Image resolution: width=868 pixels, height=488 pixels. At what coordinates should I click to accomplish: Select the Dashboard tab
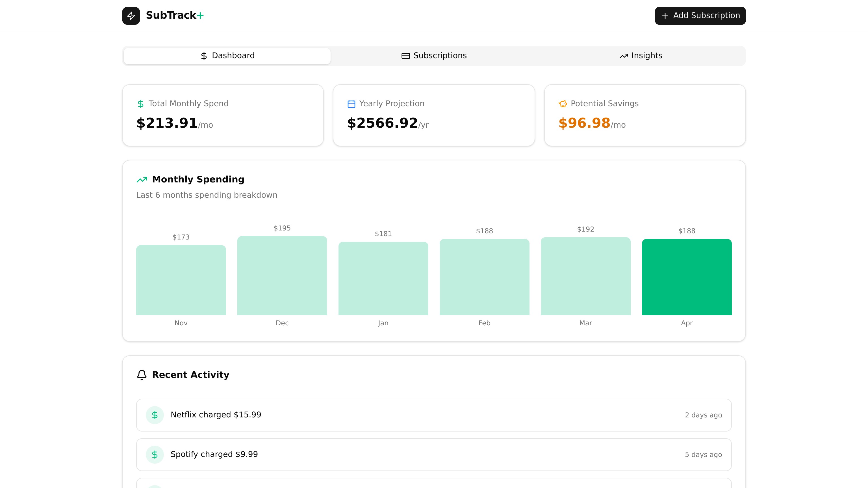tap(227, 56)
